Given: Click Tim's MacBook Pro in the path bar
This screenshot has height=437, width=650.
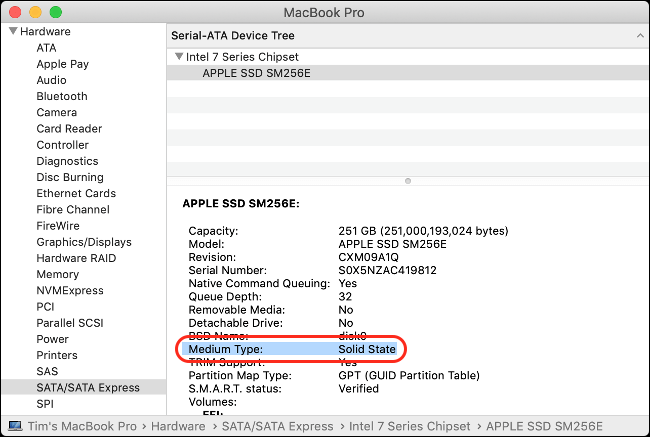Looking at the screenshot, I should click(82, 426).
